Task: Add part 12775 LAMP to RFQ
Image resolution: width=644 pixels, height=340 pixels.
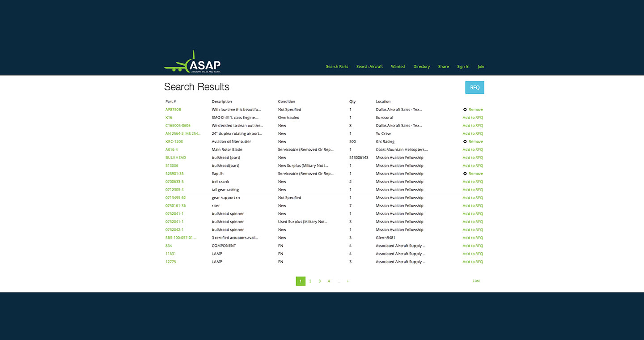Action: coord(473,262)
